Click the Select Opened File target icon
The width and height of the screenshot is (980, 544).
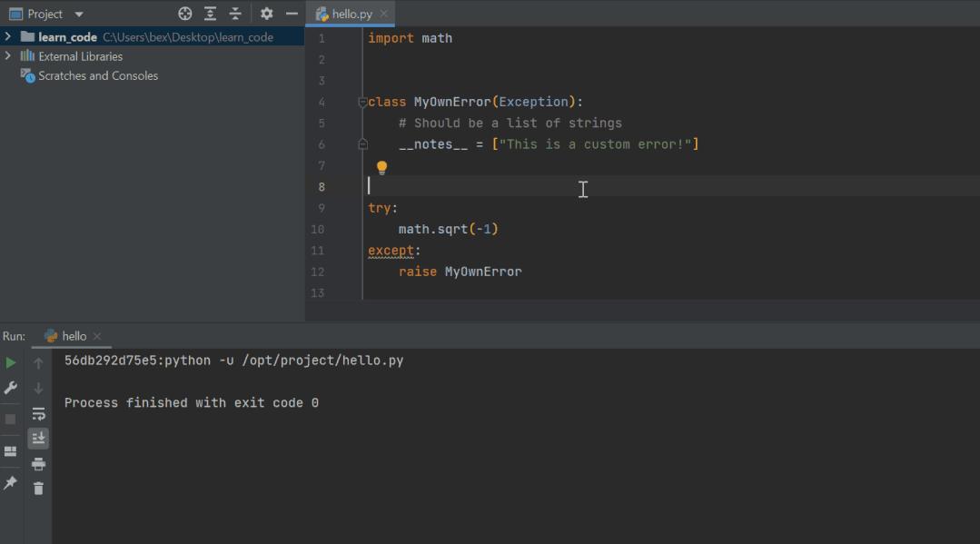tap(185, 13)
